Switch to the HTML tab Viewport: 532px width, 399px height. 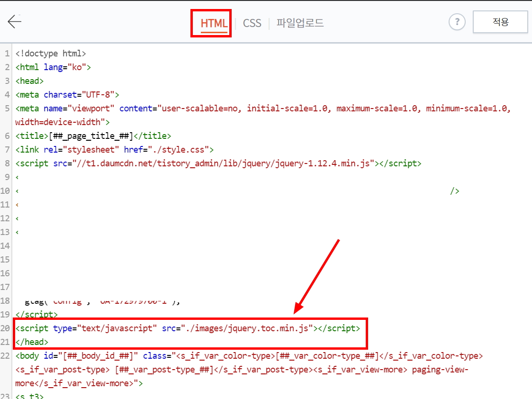(214, 23)
